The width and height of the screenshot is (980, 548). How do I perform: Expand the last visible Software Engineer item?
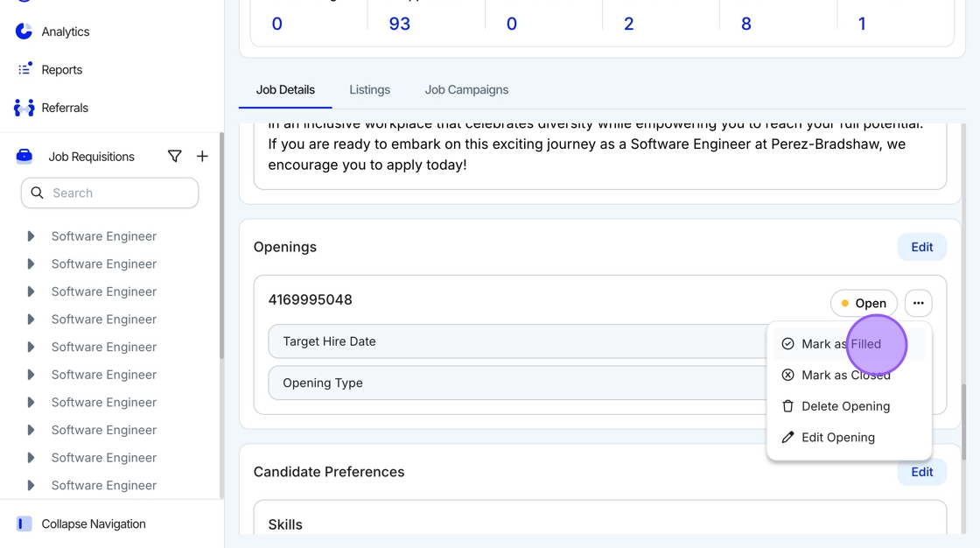pos(31,485)
